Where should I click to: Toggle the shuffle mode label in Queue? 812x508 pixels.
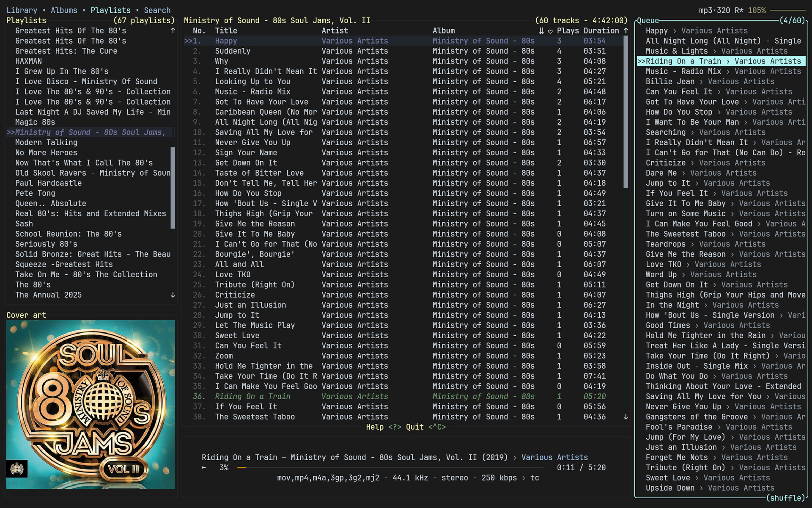pyautogui.click(x=785, y=498)
